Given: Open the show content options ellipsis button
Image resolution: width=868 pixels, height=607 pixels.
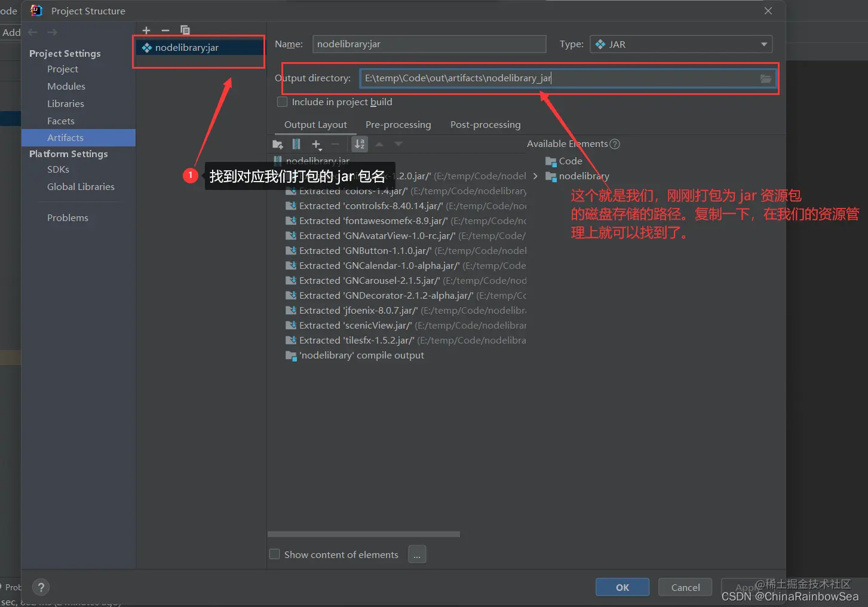Looking at the screenshot, I should (417, 554).
